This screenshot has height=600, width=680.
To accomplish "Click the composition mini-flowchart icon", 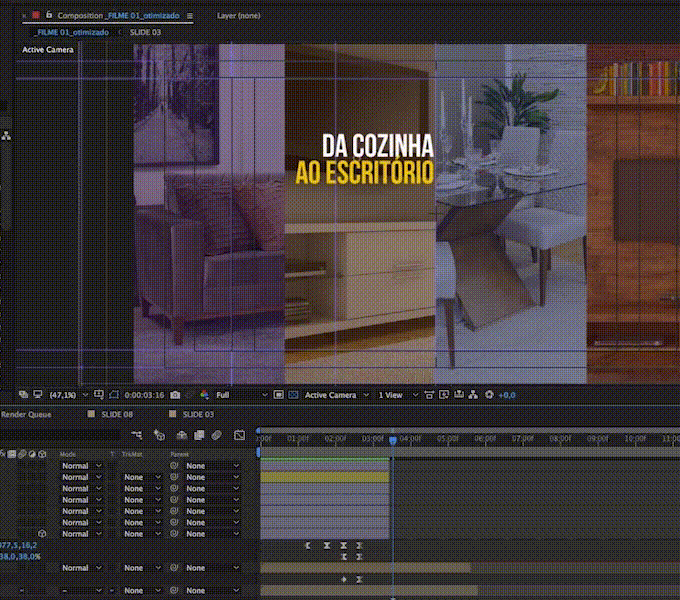I will (135, 435).
